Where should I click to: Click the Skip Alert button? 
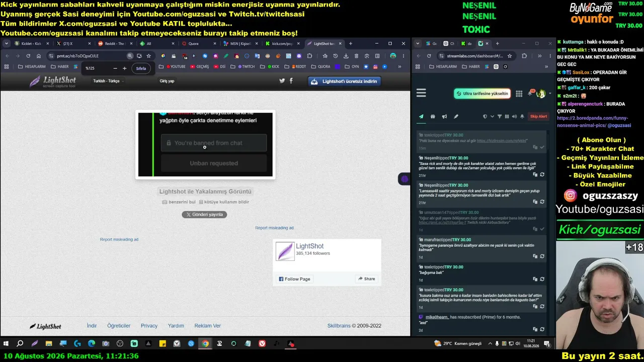coord(538,117)
